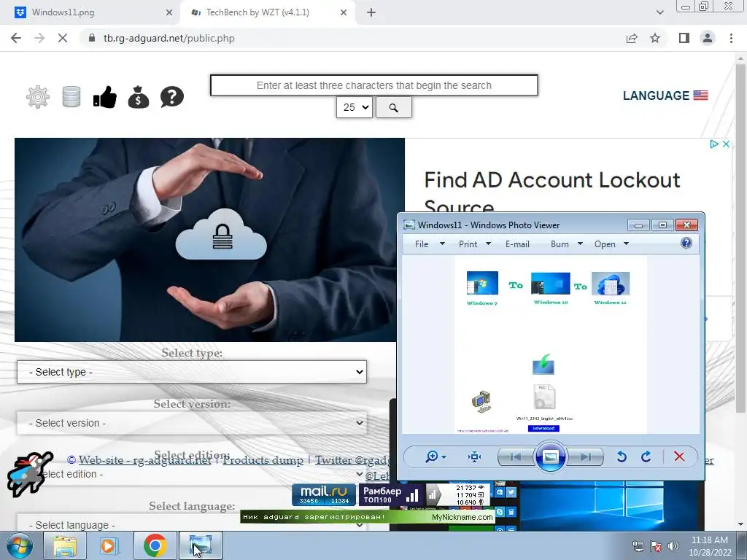Viewport: 747px width, 560px height.
Task: Open zoom magnifier in Photo Viewer
Action: (436, 456)
